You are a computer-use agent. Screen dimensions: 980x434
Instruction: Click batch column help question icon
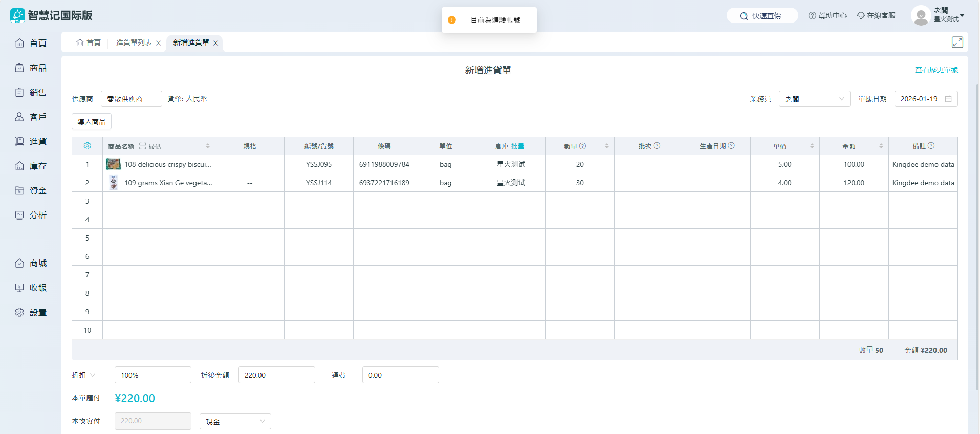coord(657,146)
